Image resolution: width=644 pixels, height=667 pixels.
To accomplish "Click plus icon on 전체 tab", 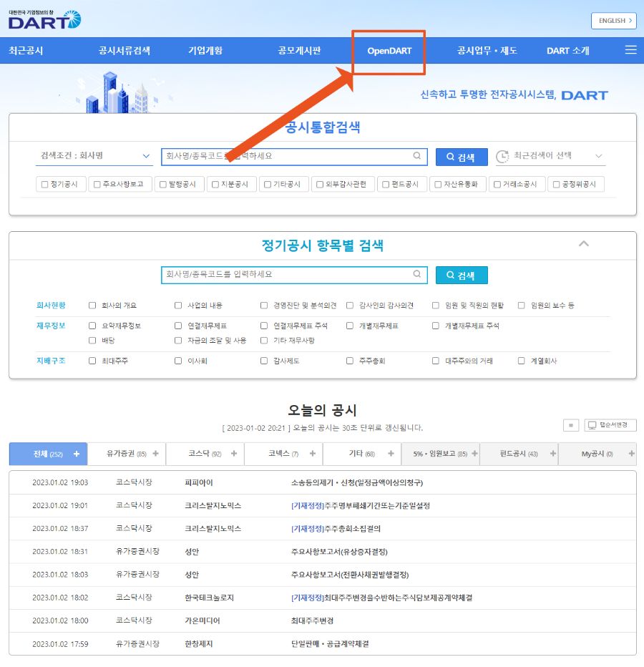I will pyautogui.click(x=77, y=454).
